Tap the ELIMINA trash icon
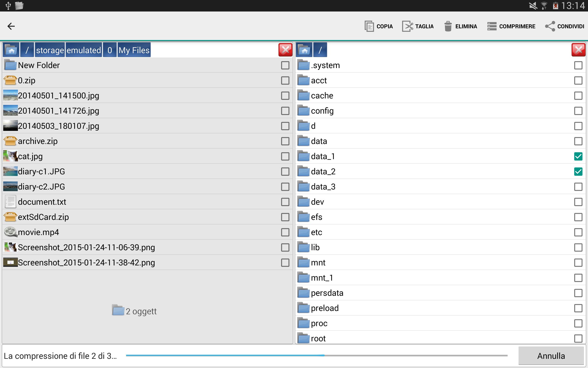The height and width of the screenshot is (368, 588). click(448, 26)
